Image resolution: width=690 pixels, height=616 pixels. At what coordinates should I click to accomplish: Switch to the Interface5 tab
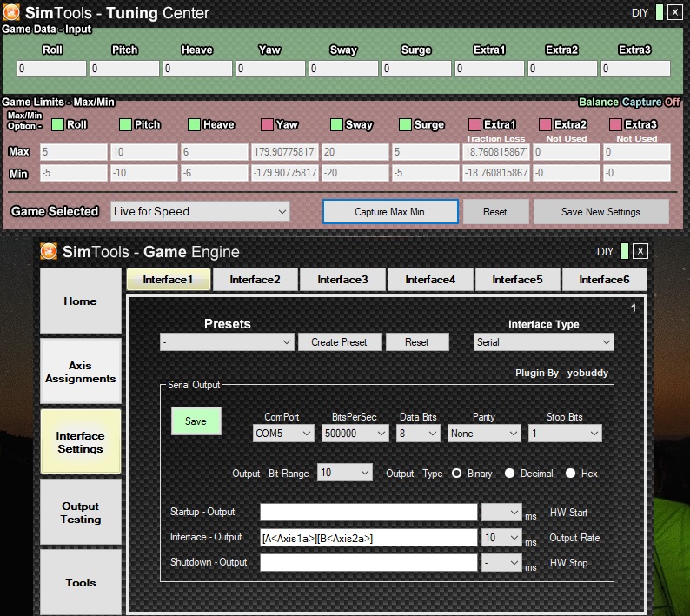(517, 280)
